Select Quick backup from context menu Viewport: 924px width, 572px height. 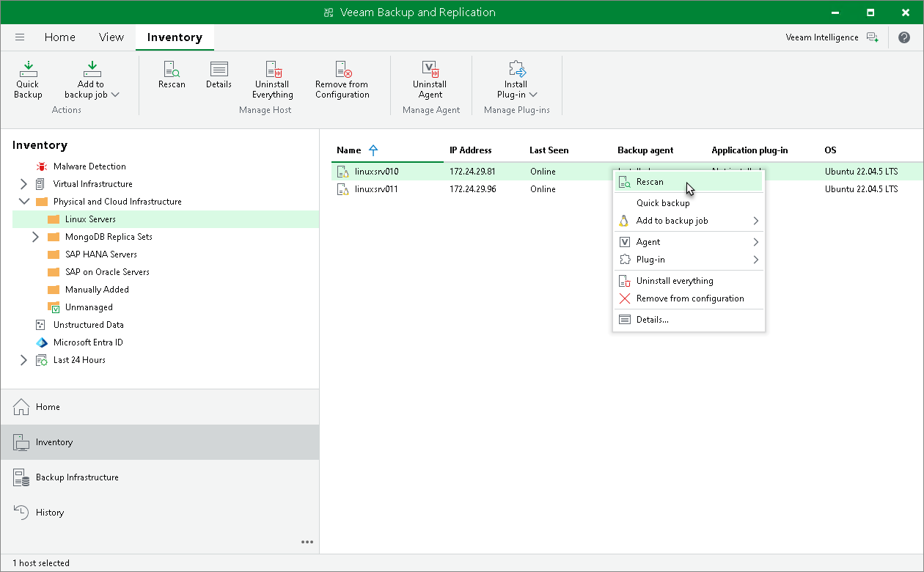point(662,203)
